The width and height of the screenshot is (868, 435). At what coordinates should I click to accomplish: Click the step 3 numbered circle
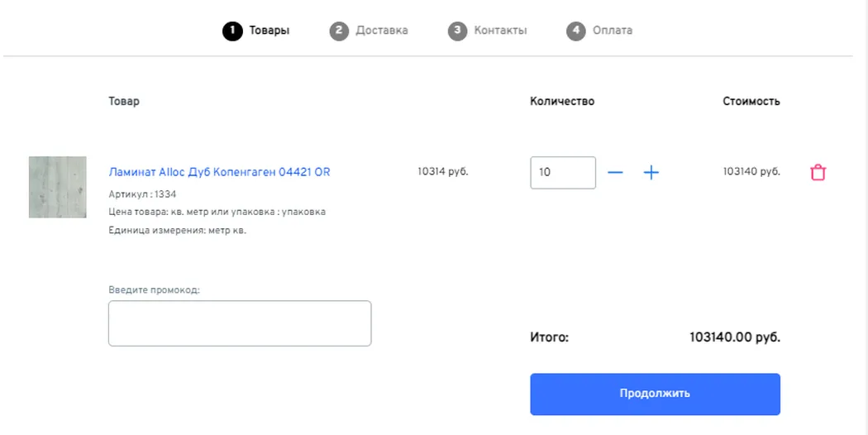point(457,31)
